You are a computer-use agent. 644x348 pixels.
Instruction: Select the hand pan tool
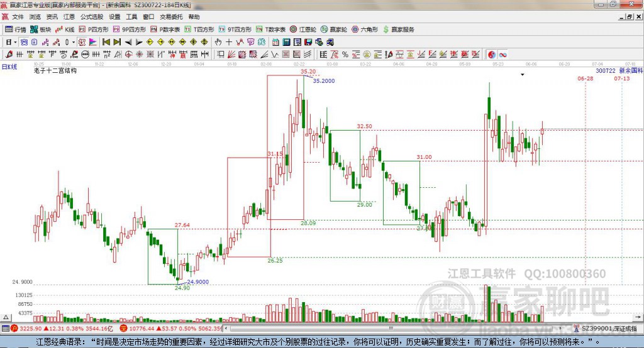(218, 42)
